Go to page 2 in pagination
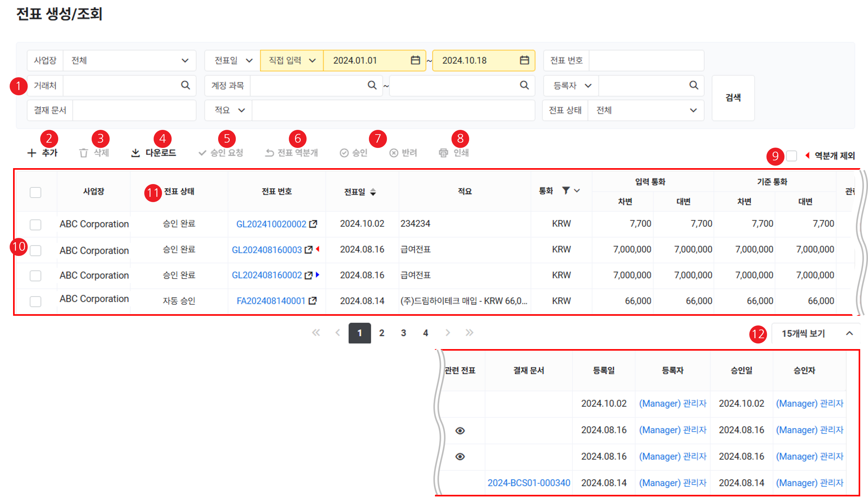Screen dimensions: 868x497 381,333
